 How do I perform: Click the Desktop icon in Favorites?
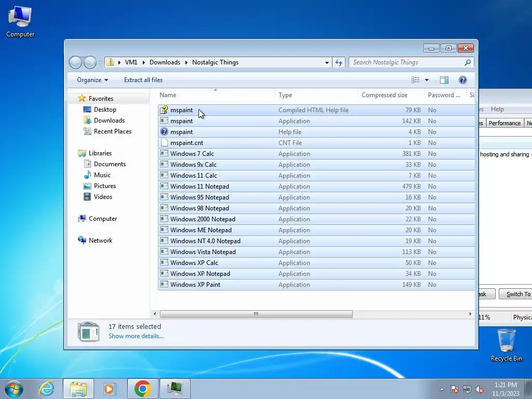click(87, 109)
